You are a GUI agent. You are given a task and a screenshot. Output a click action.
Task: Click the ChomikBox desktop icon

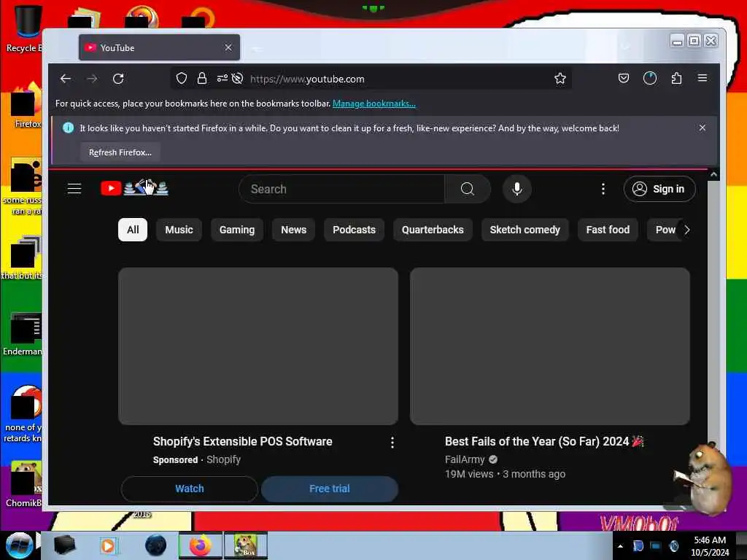[24, 484]
